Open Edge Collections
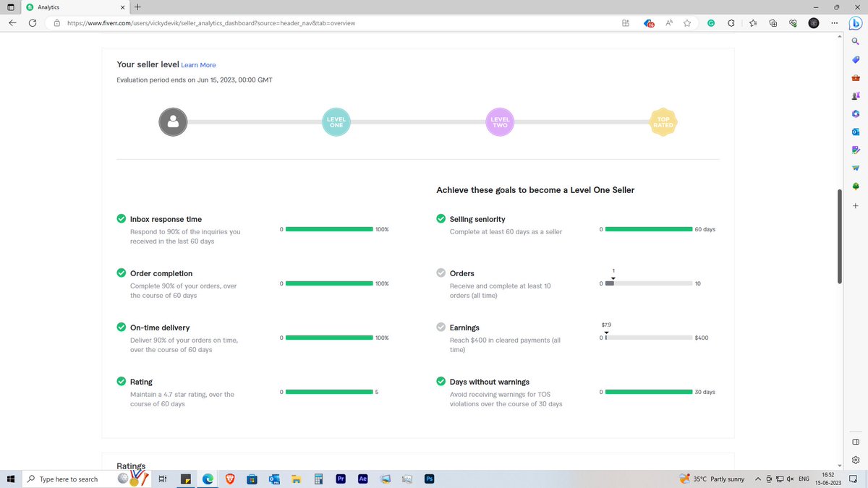The image size is (868, 488). coord(773,23)
